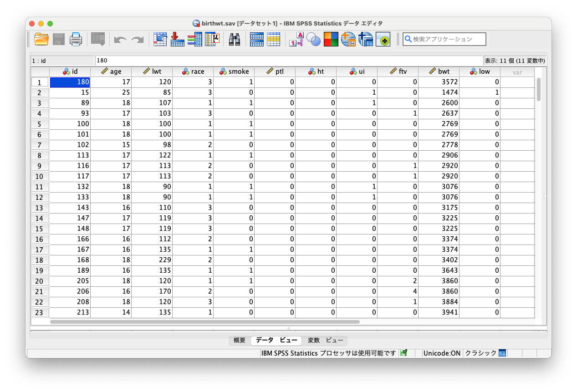
Task: Click the four-color squares toolbar icon
Action: (x=331, y=40)
